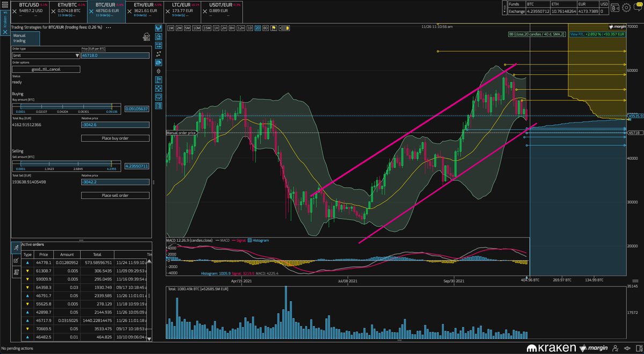Sort orders by Total column header
This screenshot has width=644, height=354.
(x=98, y=255)
